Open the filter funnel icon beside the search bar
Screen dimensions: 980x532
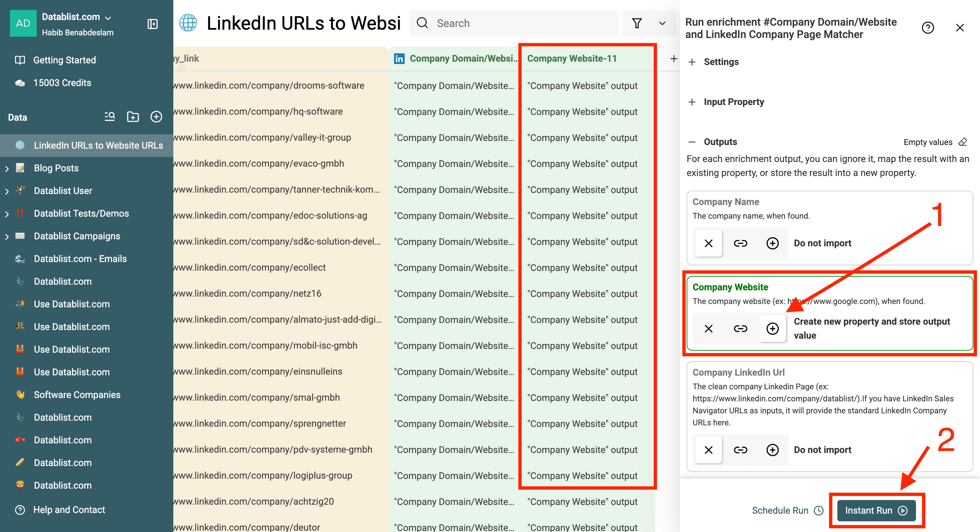(637, 23)
